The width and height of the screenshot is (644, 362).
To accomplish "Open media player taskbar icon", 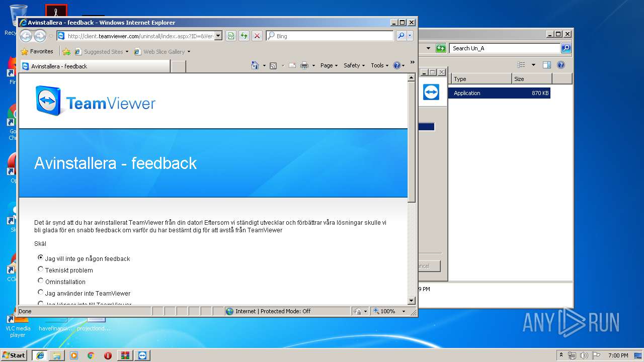I will click(74, 355).
